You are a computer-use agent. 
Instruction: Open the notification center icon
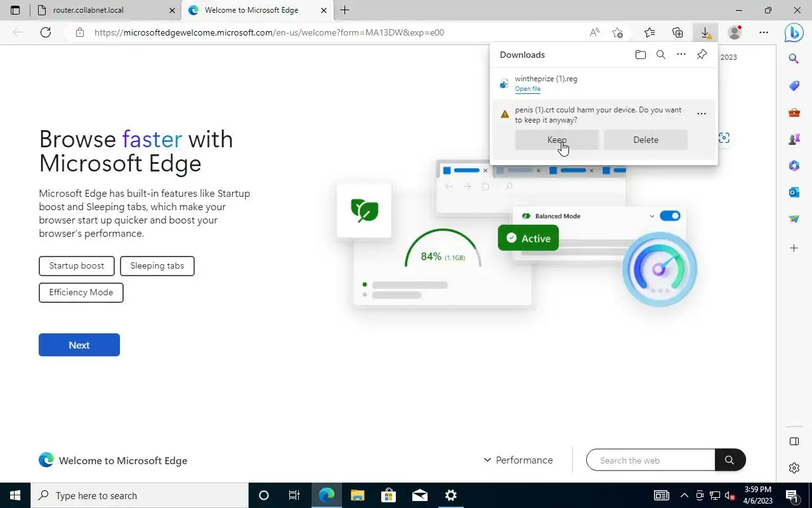point(792,495)
